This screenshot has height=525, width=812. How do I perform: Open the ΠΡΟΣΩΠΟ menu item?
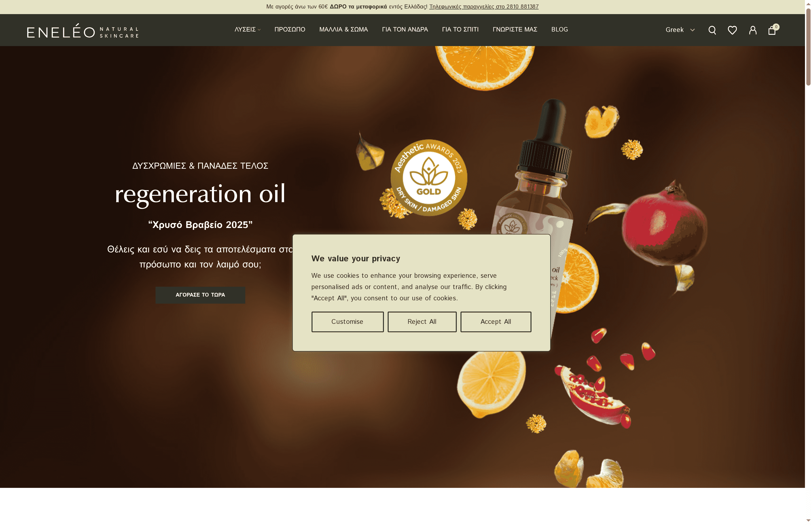290,29
